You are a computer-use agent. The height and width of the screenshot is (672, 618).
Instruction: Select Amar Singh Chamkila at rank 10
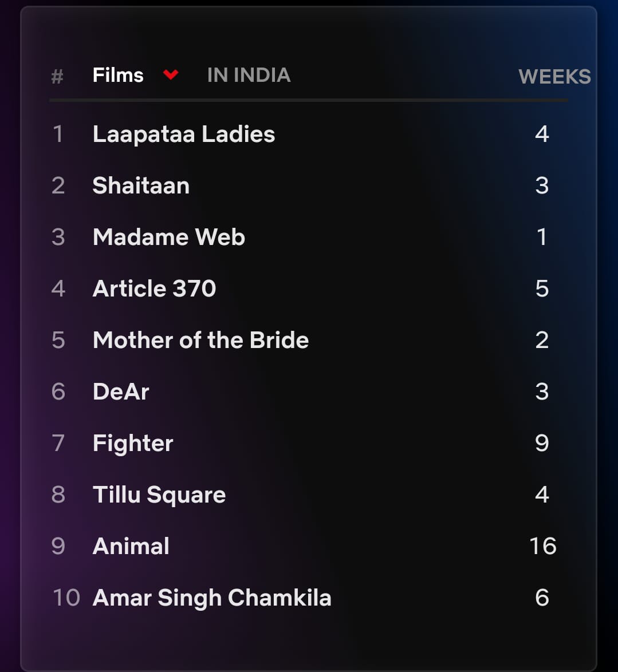[212, 598]
